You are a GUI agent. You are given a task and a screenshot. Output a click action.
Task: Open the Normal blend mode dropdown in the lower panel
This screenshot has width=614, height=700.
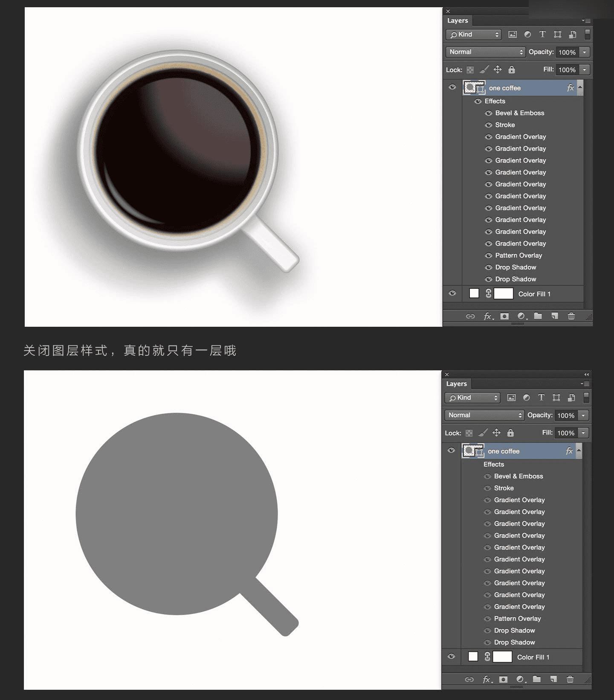[x=484, y=415]
